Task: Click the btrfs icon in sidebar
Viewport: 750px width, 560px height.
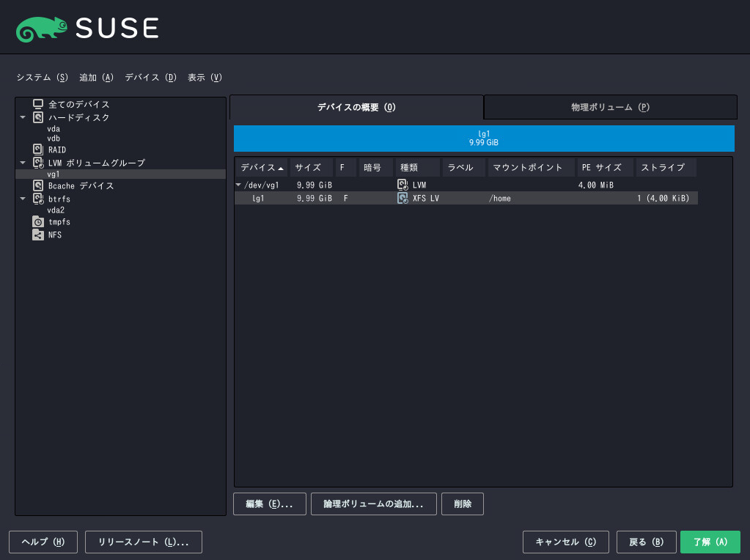Action: click(x=38, y=199)
